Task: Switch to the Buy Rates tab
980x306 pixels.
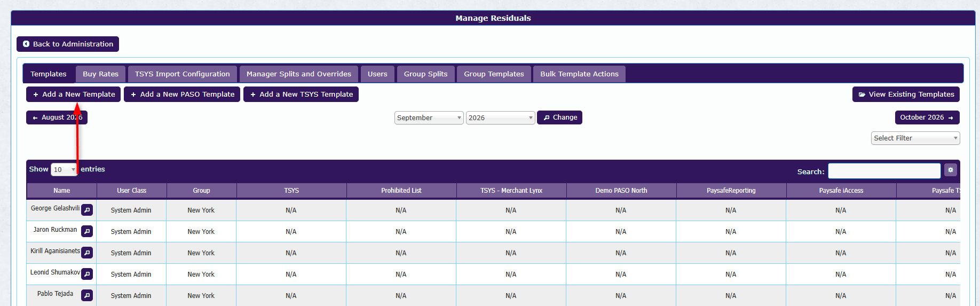Action: pyautogui.click(x=100, y=74)
